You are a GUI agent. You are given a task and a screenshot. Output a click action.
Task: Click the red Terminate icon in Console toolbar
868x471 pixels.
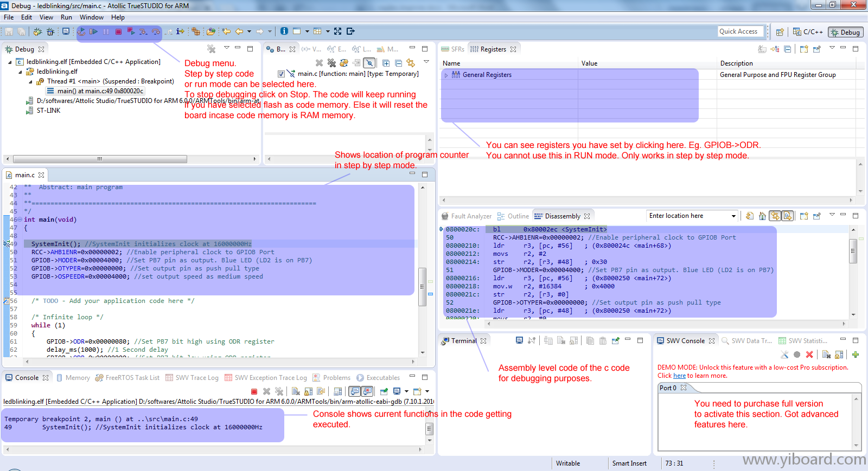click(254, 391)
